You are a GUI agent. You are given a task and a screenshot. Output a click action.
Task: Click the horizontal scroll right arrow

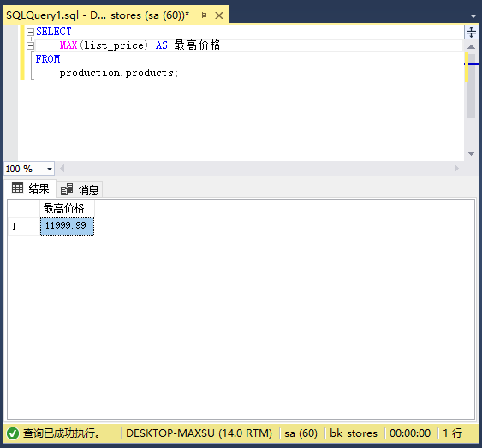(456, 169)
